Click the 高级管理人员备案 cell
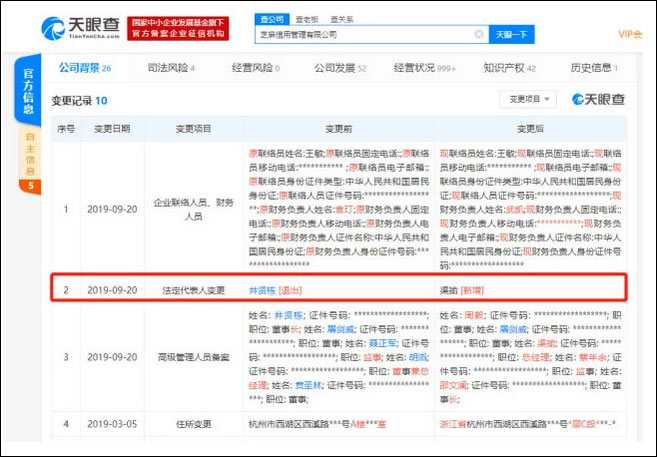The image size is (657, 457). [x=194, y=357]
